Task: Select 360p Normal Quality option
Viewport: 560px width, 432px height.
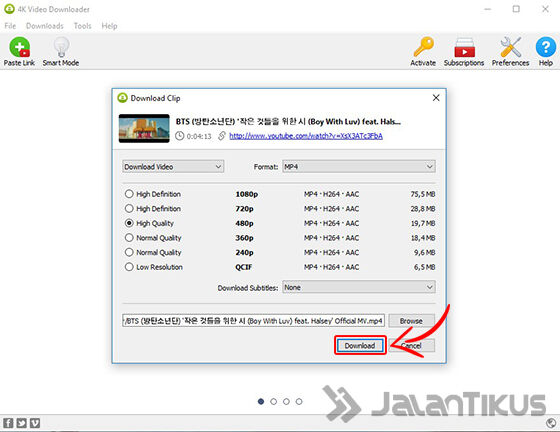Action: click(129, 238)
